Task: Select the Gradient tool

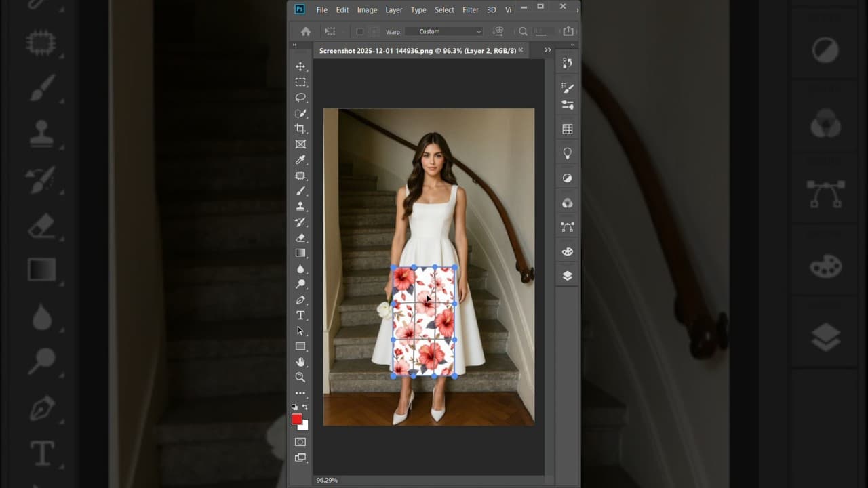Action: coord(300,253)
